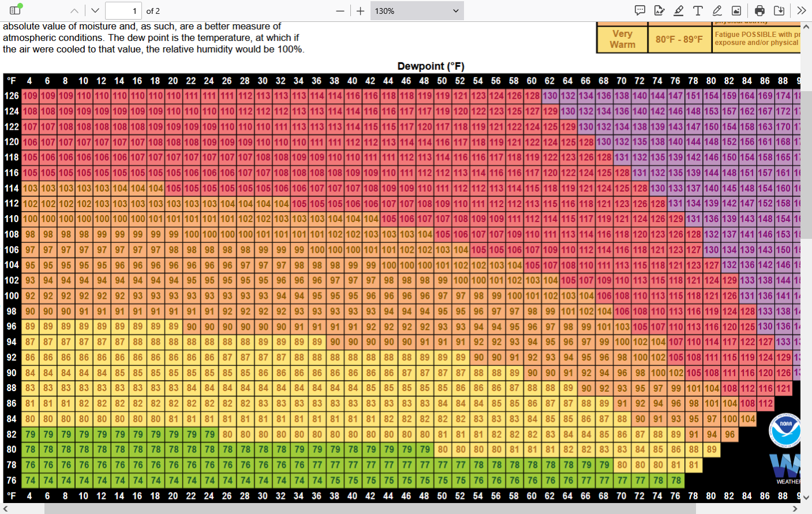Select the draw ink pen tool

717,10
